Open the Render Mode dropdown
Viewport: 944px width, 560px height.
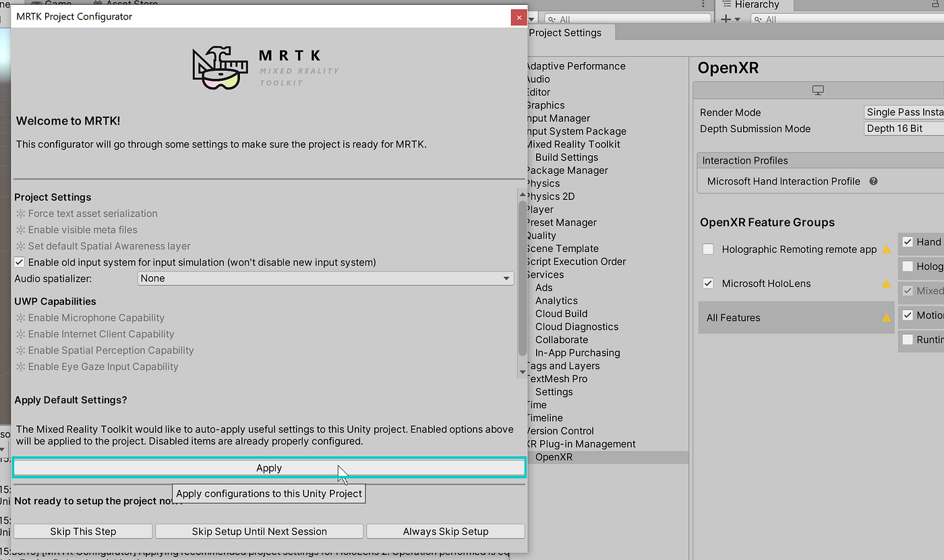tap(904, 113)
